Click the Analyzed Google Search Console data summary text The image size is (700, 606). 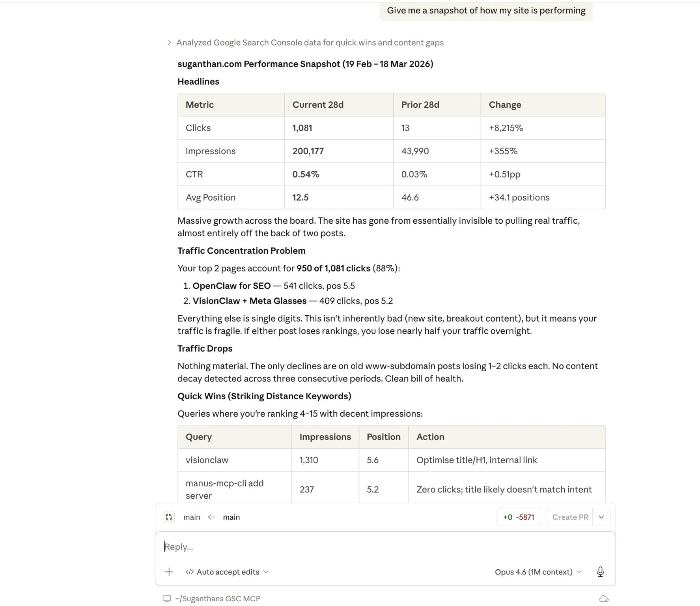(x=310, y=43)
